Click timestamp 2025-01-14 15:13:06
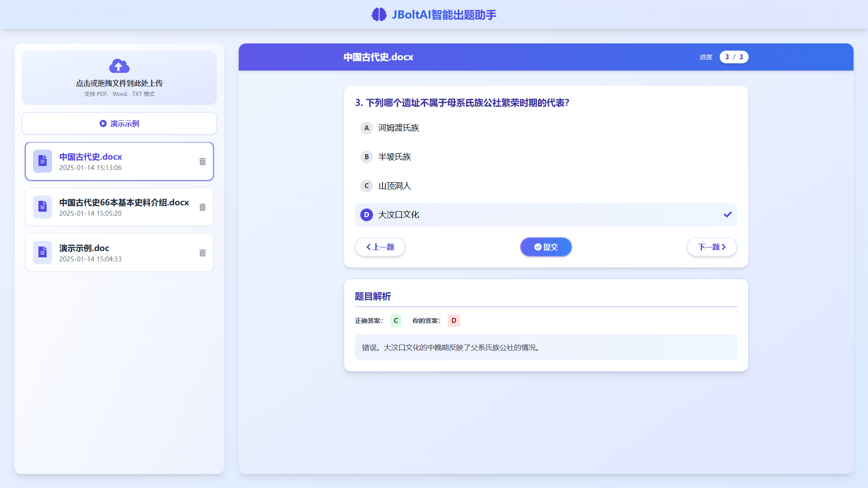Viewport: 868px width, 488px height. (x=90, y=168)
